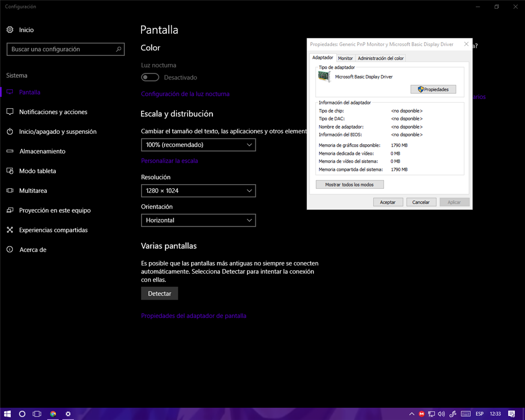525x420 pixels.
Task: Click the Notificaciones y acciones icon
Action: coord(10,112)
